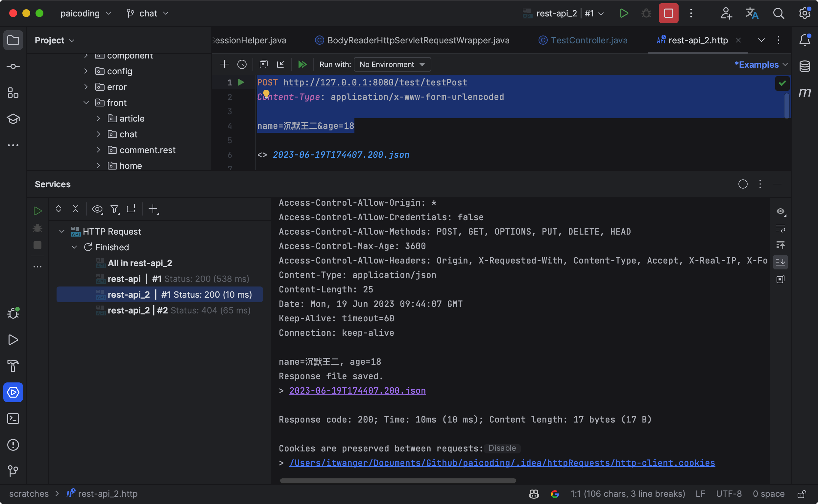The width and height of the screenshot is (818, 504).
Task: Click the run gutter icon on line 1
Action: tap(241, 82)
